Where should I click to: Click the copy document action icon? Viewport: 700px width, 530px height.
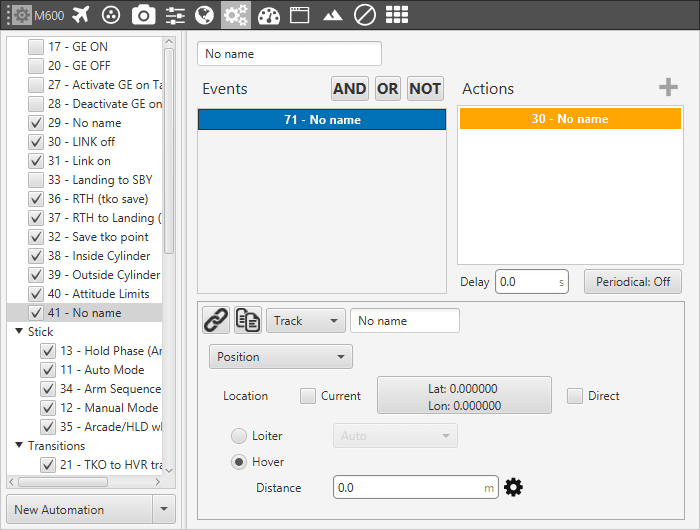pyautogui.click(x=248, y=320)
